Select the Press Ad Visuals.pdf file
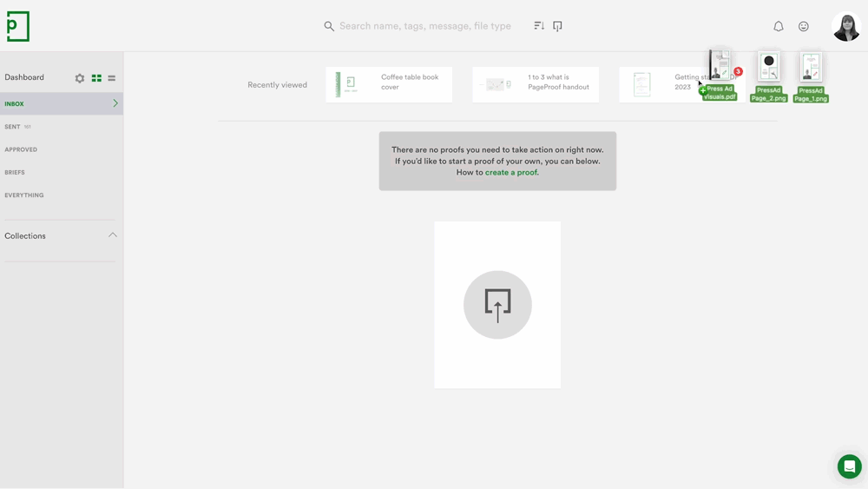The width and height of the screenshot is (868, 489). [x=720, y=74]
